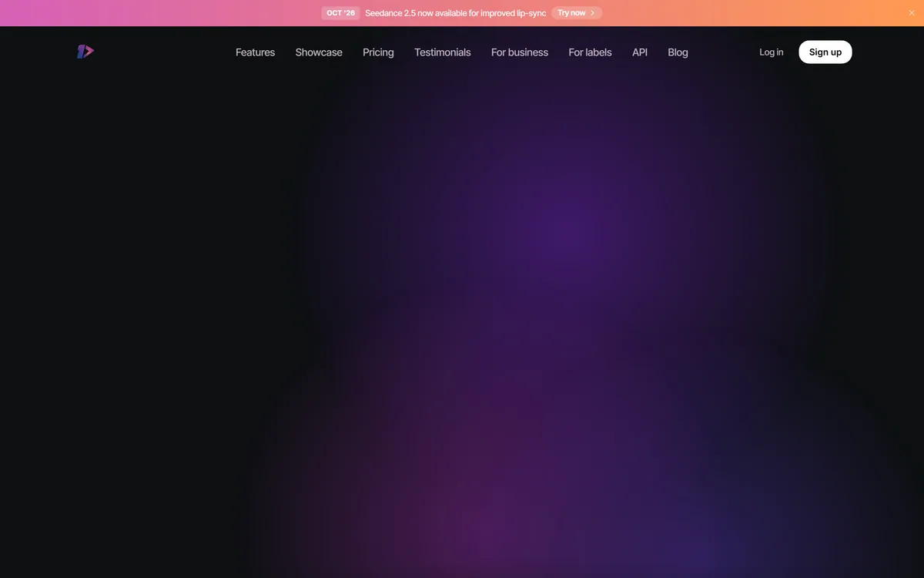Click the site logo icon

click(85, 52)
